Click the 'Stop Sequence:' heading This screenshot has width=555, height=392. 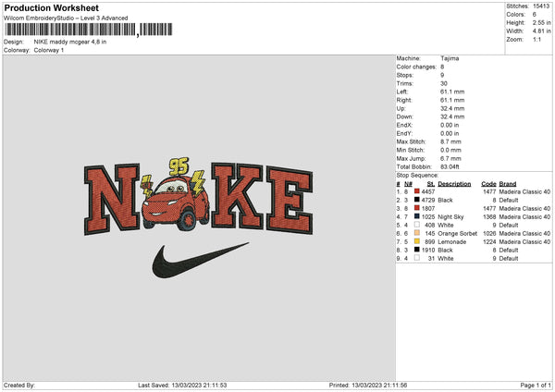(417, 176)
